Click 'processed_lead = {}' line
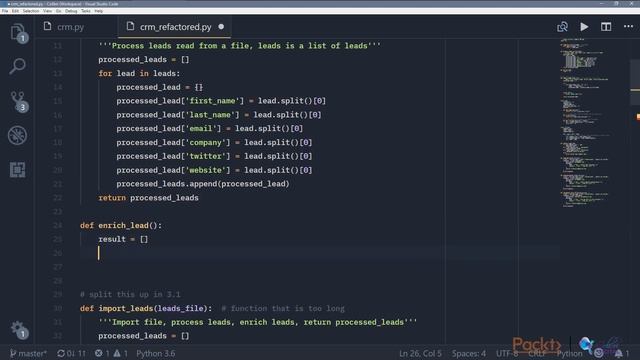 [159, 87]
